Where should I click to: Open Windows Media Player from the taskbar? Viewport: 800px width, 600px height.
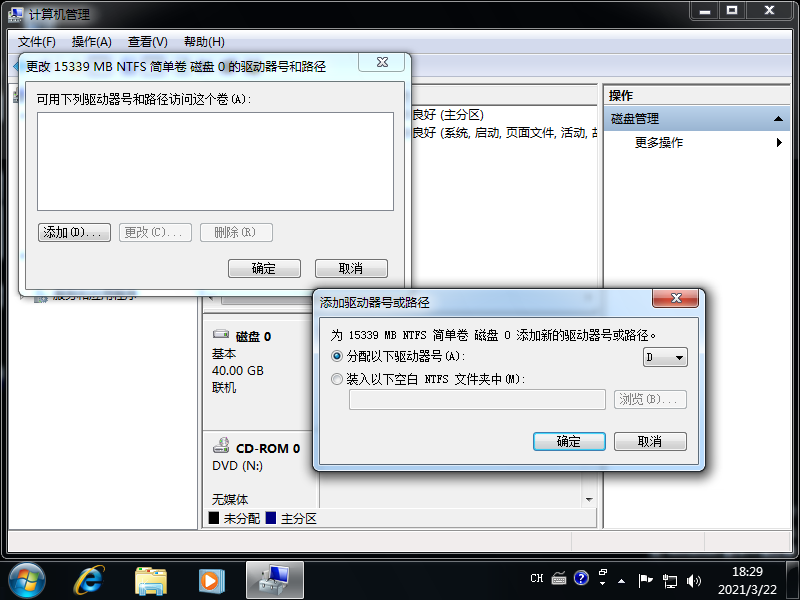click(x=211, y=578)
